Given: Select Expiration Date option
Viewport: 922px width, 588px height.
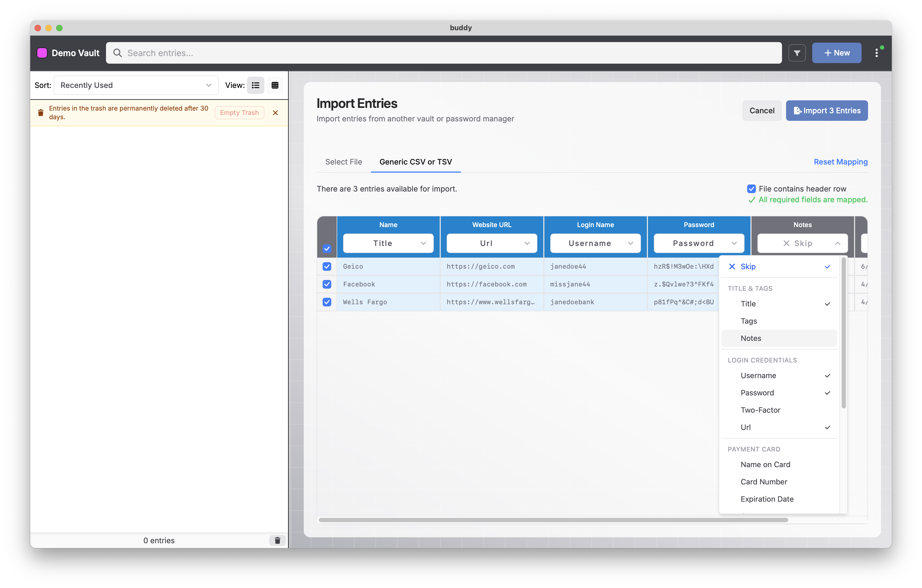Looking at the screenshot, I should 779,499.
